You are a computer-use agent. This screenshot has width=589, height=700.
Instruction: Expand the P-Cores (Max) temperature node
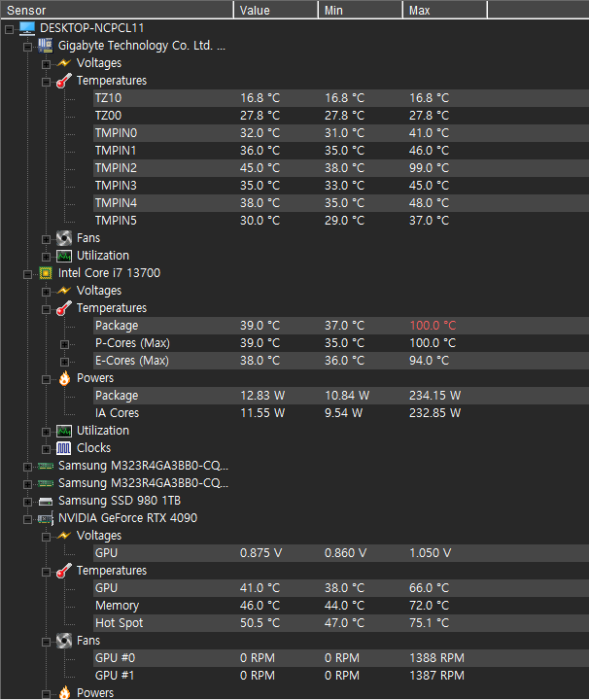[64, 344]
